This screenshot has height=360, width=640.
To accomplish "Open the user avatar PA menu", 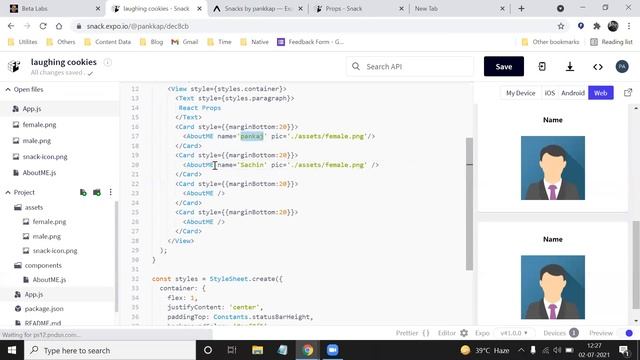I will point(622,67).
